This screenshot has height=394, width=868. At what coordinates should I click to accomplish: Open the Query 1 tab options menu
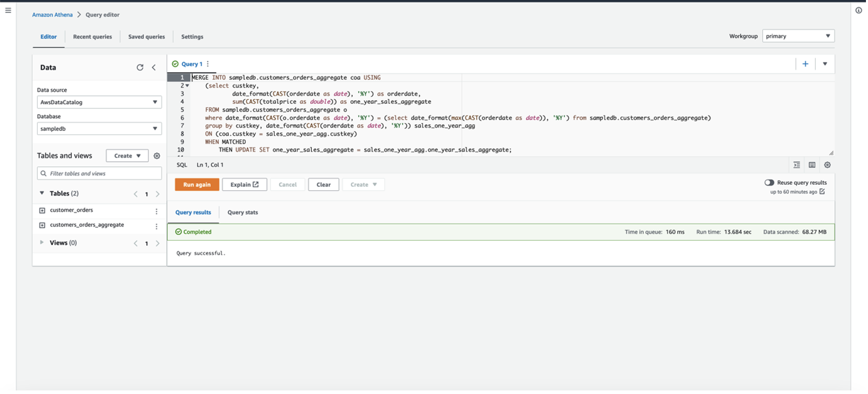click(x=208, y=64)
